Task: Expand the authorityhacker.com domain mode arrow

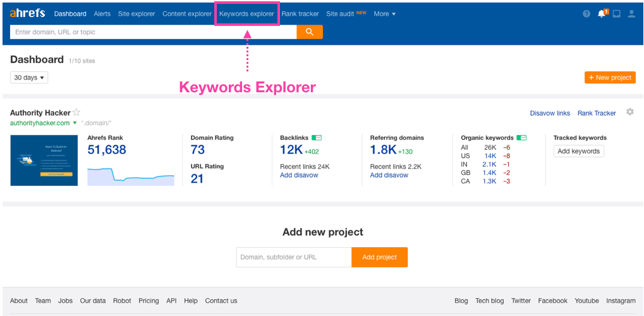Action: coord(75,123)
